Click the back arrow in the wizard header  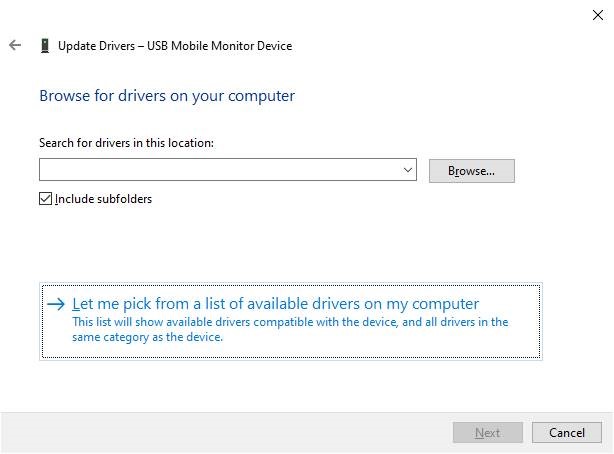[15, 46]
